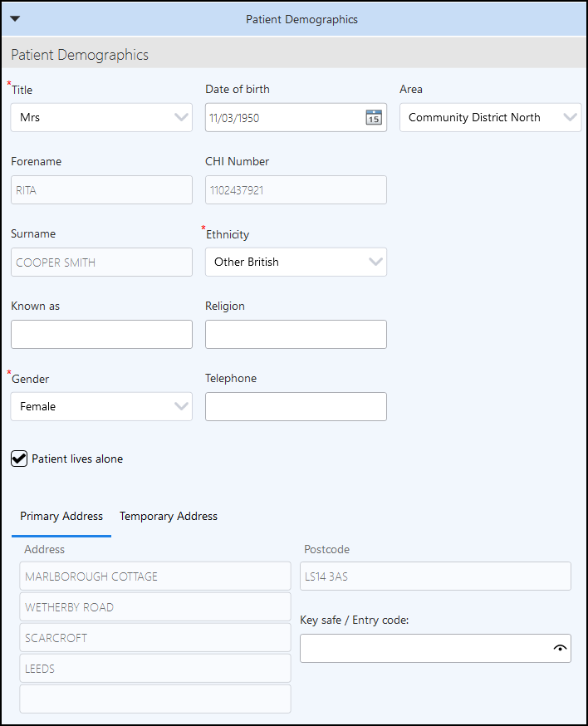Click the Forename field containing RITA
588x726 pixels.
(x=101, y=190)
